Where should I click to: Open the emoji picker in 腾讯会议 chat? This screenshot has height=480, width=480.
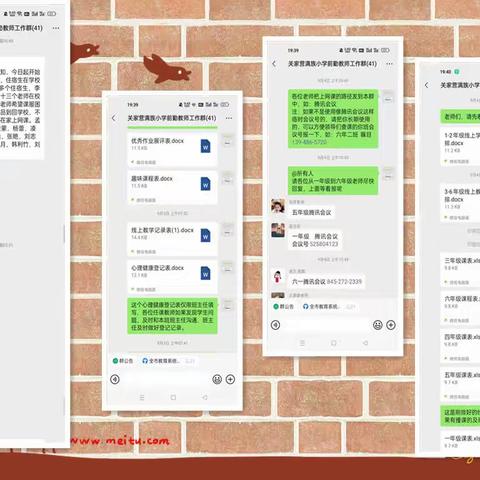tap(378, 325)
